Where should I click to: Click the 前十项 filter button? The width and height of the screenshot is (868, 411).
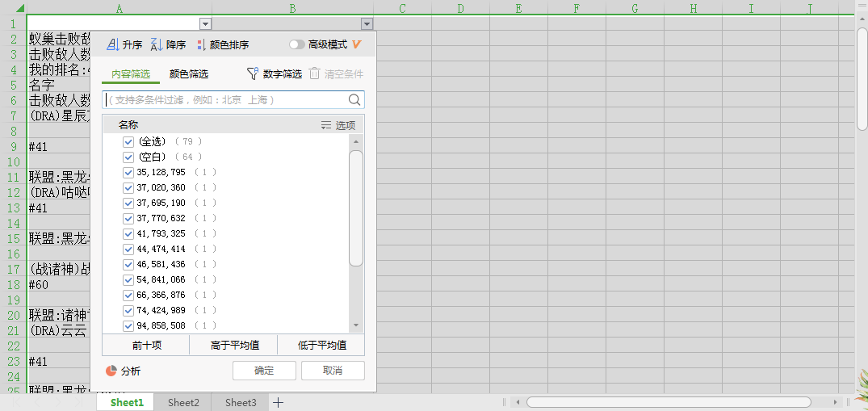(x=146, y=346)
